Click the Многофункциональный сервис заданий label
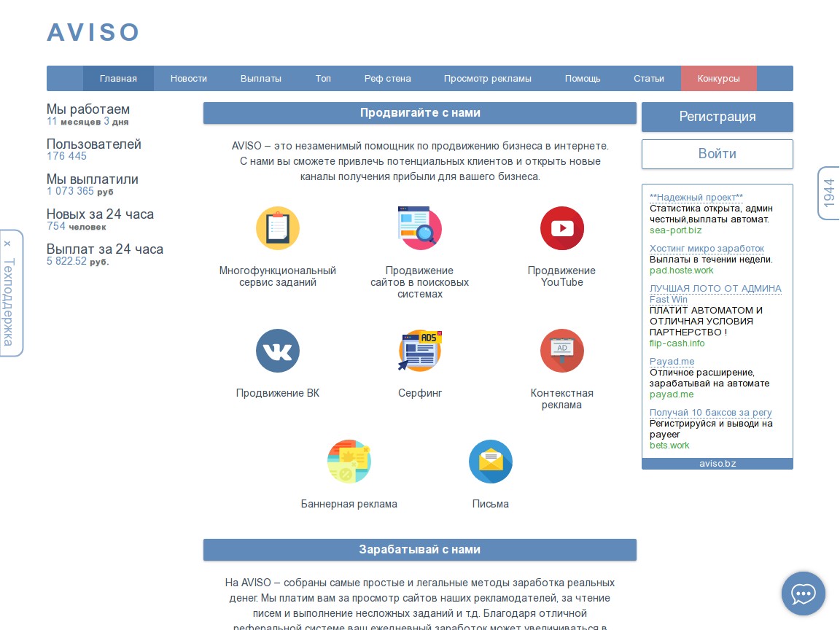 (278, 276)
